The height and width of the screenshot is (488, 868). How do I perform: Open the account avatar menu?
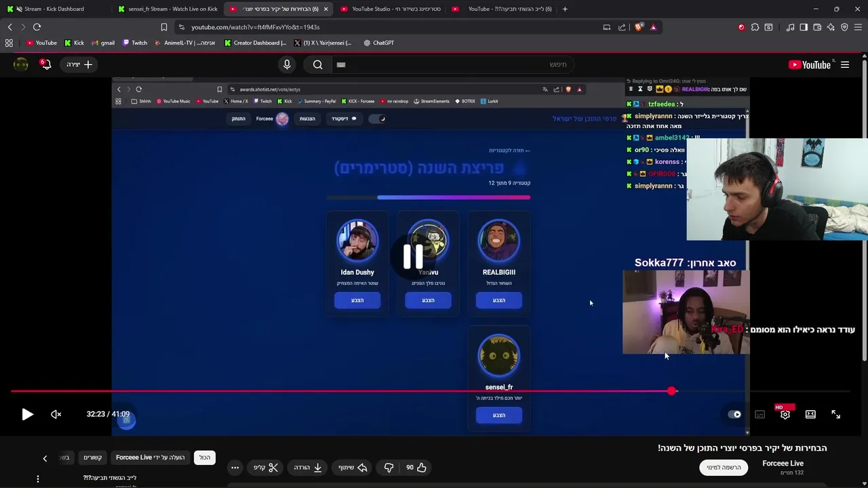21,64
